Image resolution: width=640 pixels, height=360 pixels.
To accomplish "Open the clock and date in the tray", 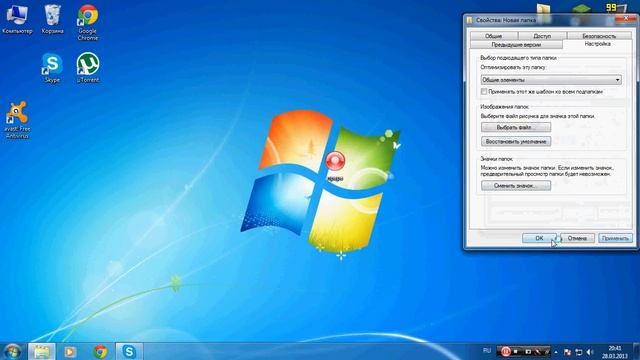I will (615, 352).
